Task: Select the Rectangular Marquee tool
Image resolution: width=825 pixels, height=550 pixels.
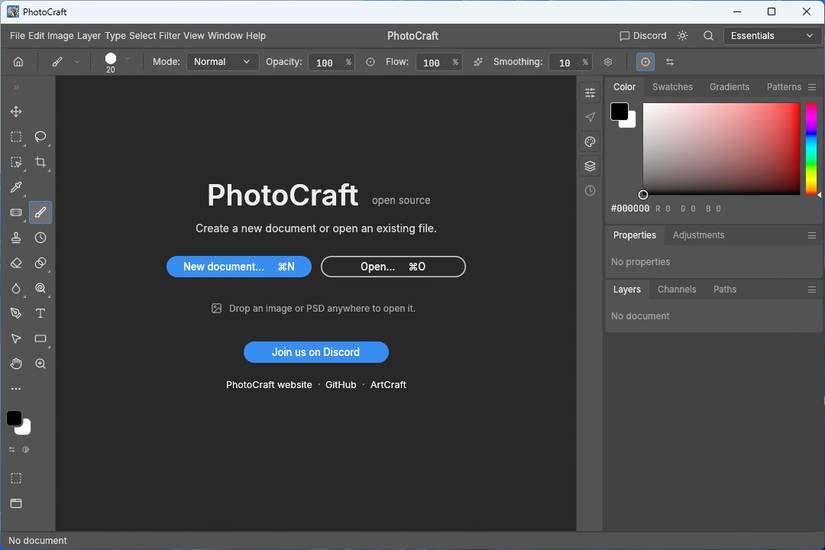Action: pyautogui.click(x=16, y=137)
